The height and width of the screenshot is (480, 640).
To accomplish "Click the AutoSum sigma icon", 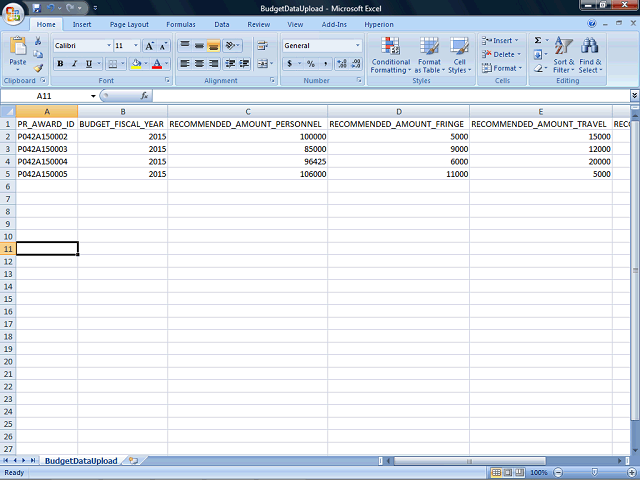I will [x=538, y=41].
